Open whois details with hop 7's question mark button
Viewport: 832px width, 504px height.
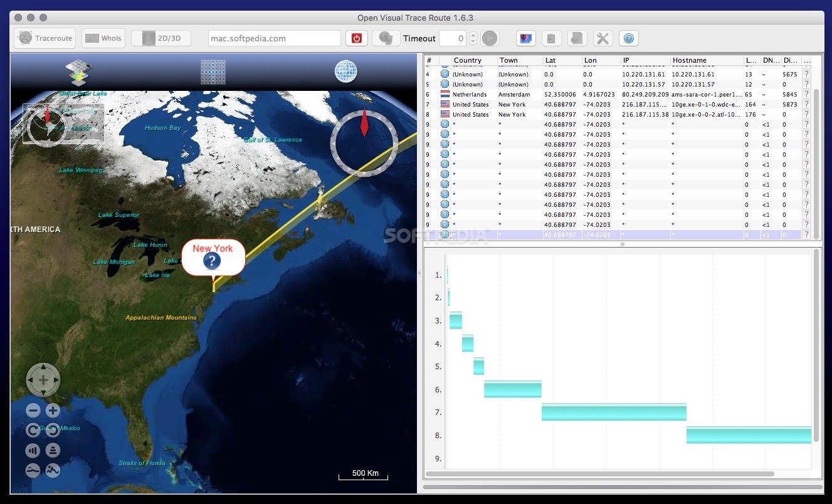(x=806, y=104)
